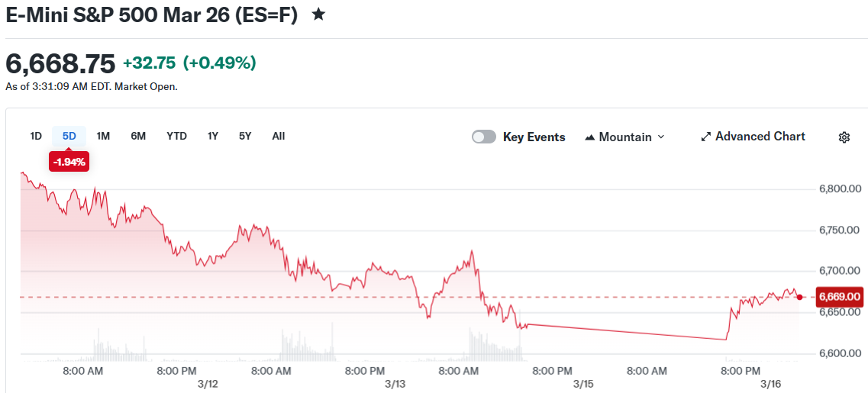Click the red current price dot on chart

click(x=799, y=298)
